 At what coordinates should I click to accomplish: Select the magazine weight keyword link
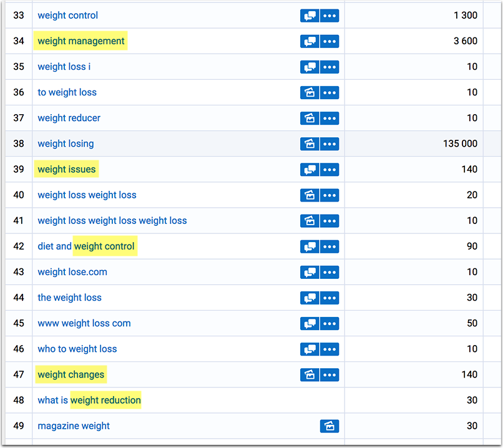pyautogui.click(x=74, y=426)
